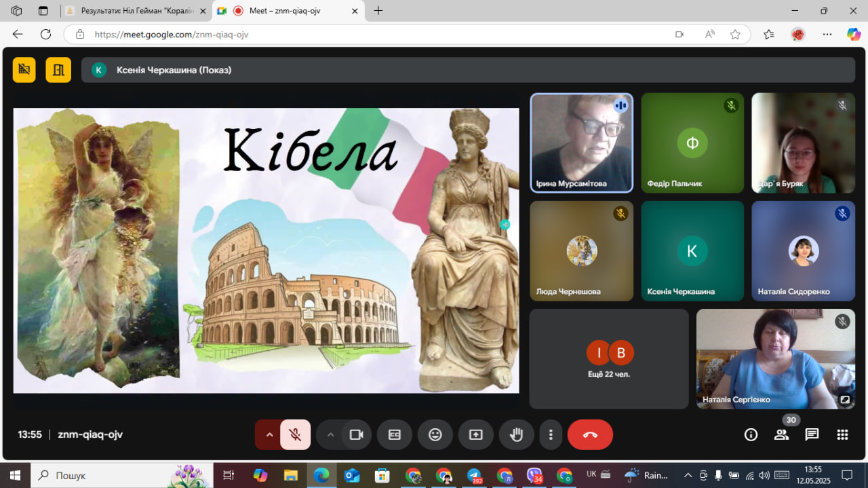Open Task View on the taskbar
868x488 pixels.
(x=229, y=475)
